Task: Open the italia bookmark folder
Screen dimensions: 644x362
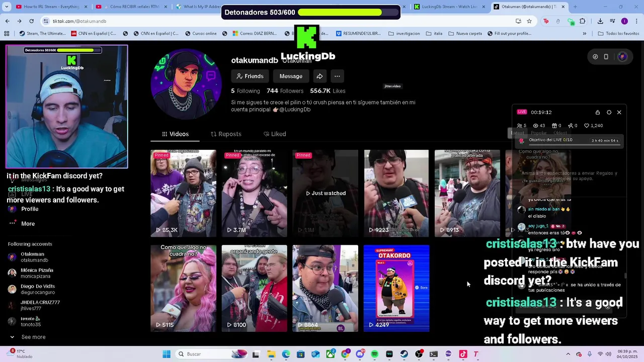Action: click(x=434, y=34)
